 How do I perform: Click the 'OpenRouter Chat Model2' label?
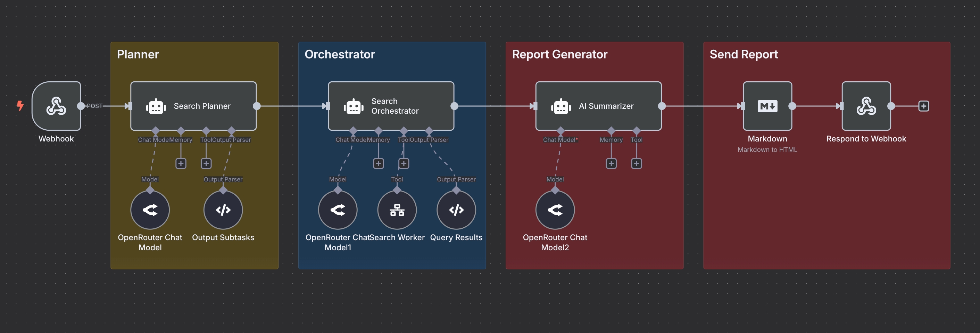[x=555, y=242]
